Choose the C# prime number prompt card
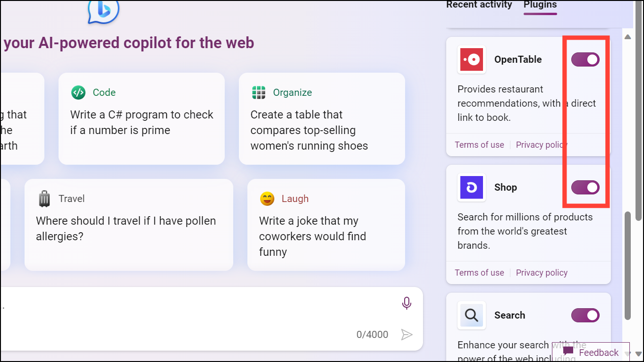 pos(142,118)
